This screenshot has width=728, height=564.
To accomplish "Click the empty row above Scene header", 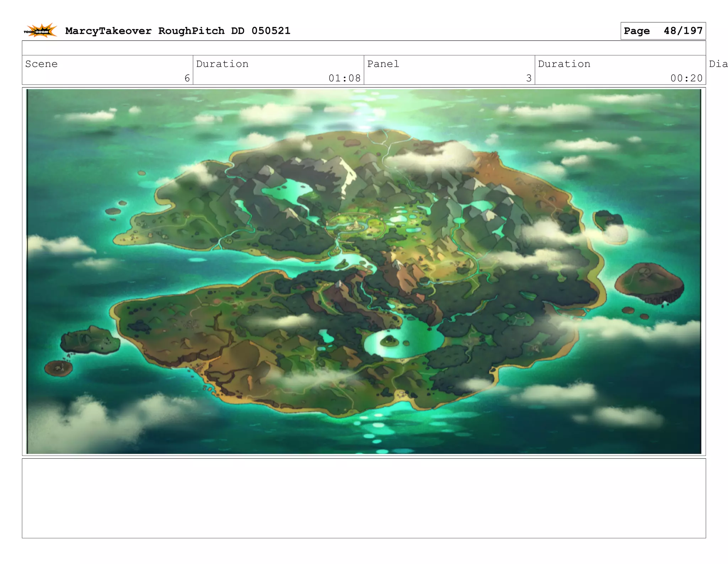I will tap(363, 48).
